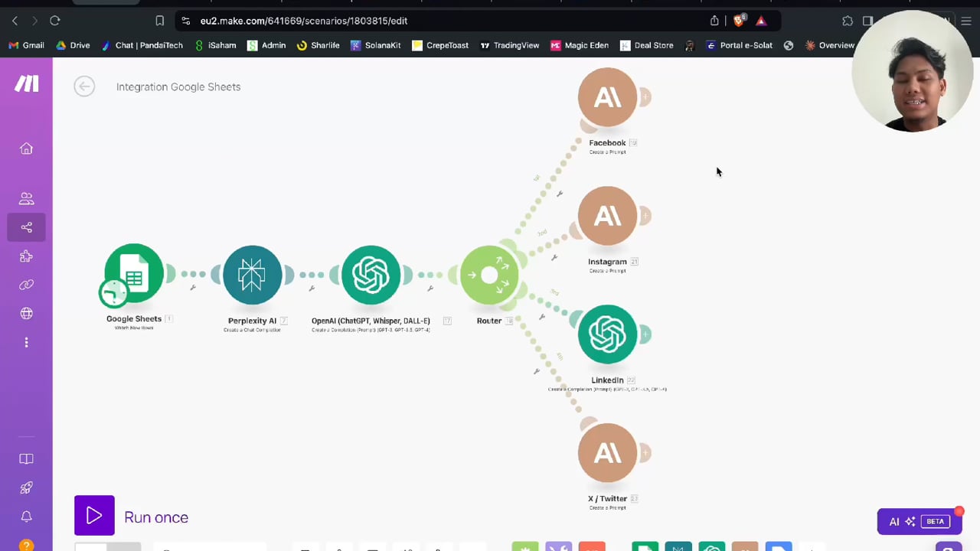Click the browser back arrow
980x551 pixels.
tap(15, 21)
